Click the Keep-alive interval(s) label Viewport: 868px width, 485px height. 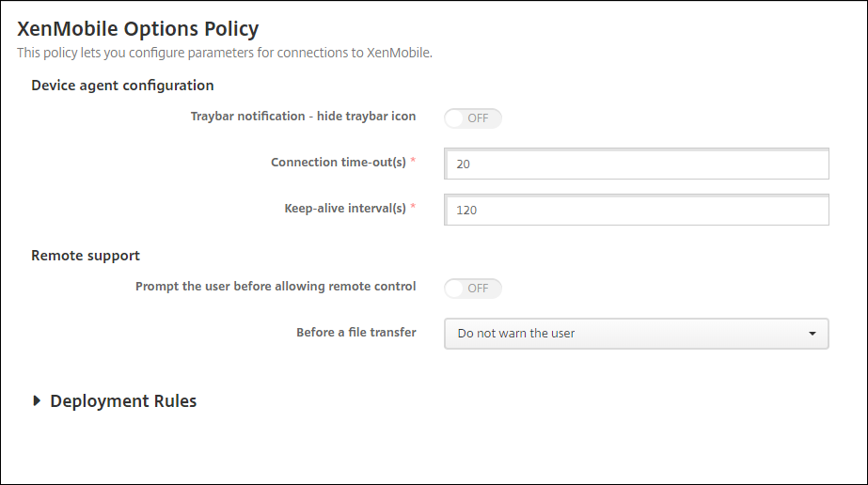345,209
